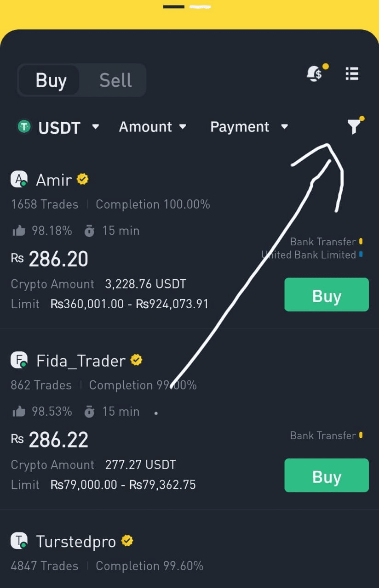This screenshot has height=588, width=379.
Task: Expand the Payment dropdown
Action: pyautogui.click(x=249, y=127)
